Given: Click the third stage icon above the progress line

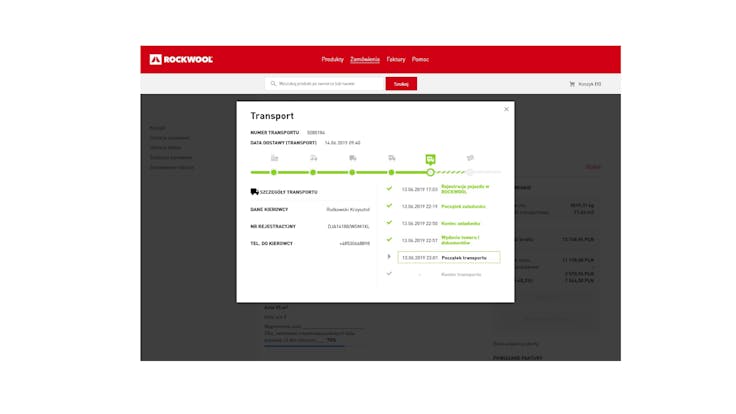Looking at the screenshot, I should (353, 158).
